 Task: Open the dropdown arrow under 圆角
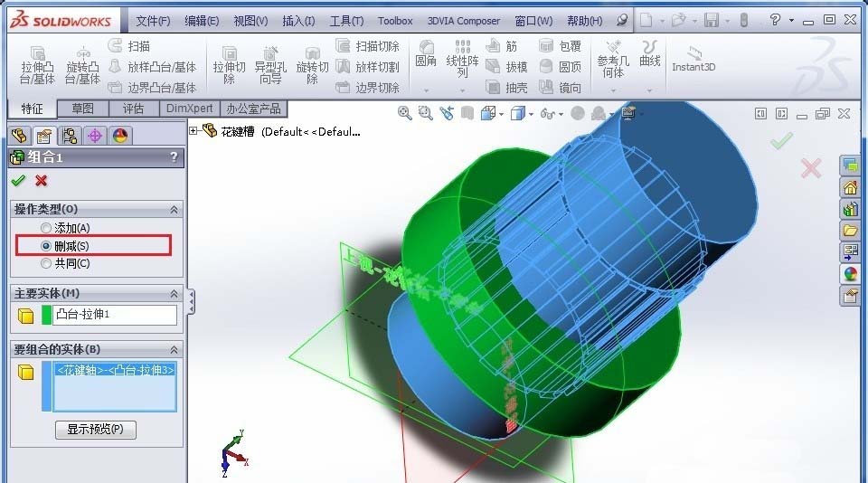(426, 90)
